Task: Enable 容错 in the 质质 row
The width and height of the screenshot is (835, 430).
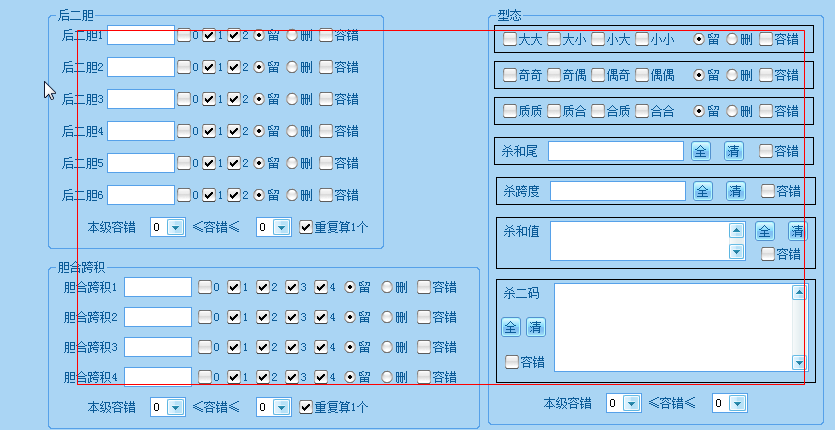Action: coord(766,111)
